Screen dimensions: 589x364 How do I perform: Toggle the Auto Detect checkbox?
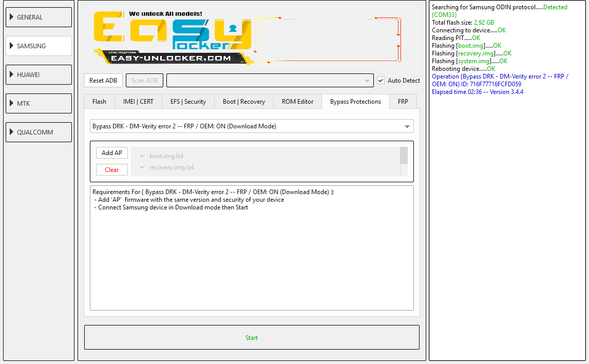point(381,81)
